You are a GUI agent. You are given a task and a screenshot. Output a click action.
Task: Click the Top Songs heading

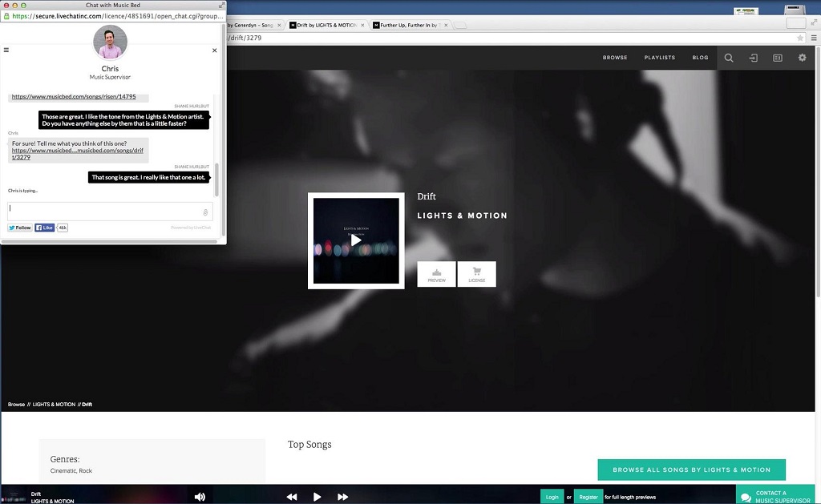click(x=309, y=445)
